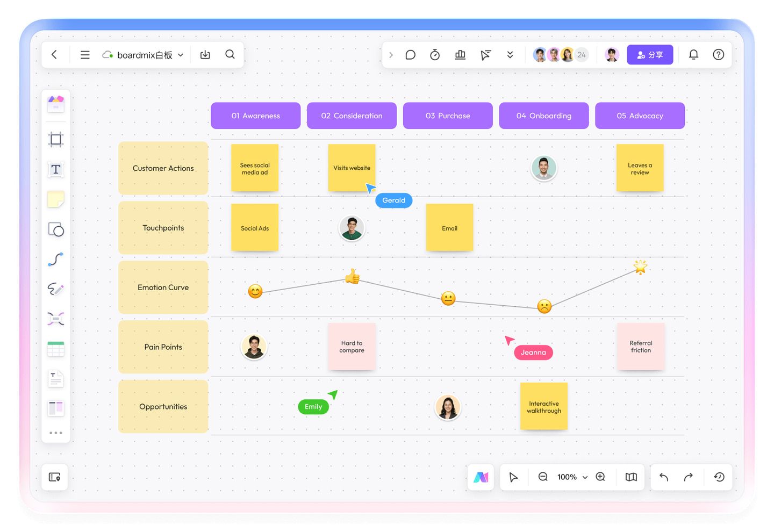Viewport: 774px width, 532px height.
Task: Expand collapsed toolbar with right chevron
Action: (x=391, y=55)
